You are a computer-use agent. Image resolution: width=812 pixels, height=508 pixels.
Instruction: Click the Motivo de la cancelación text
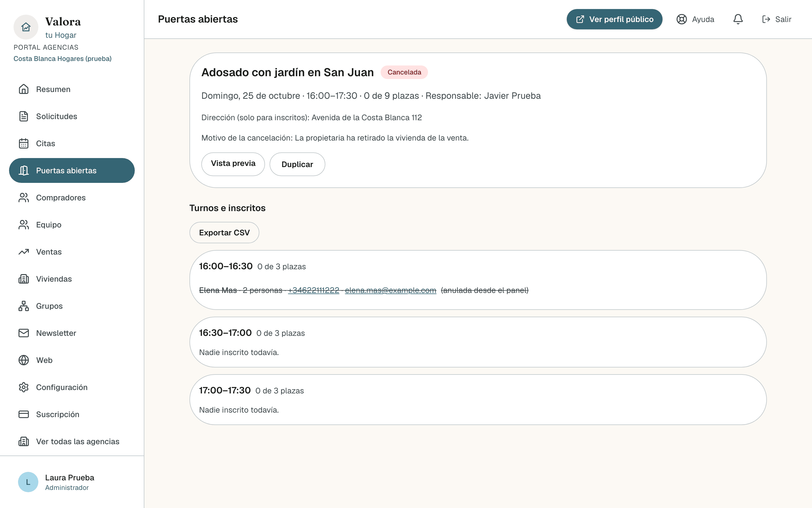point(335,138)
